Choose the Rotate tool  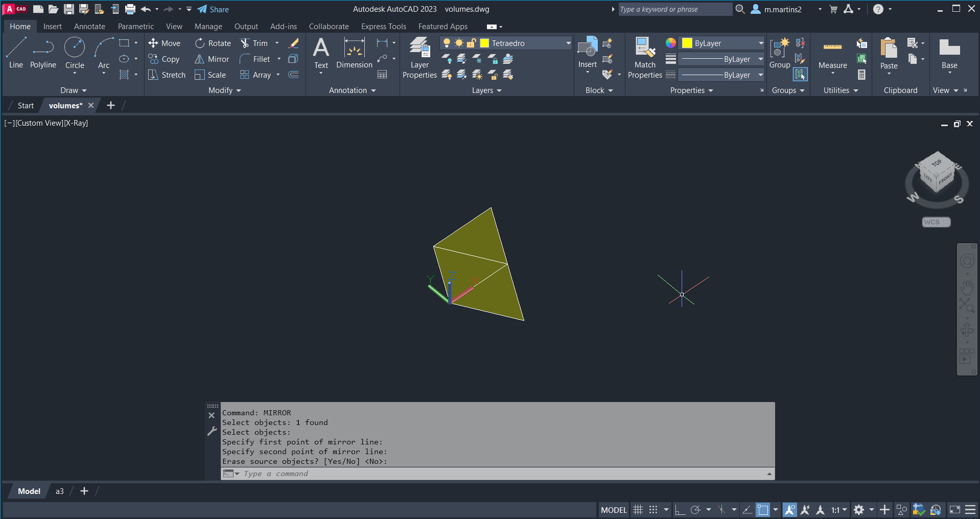[x=200, y=43]
